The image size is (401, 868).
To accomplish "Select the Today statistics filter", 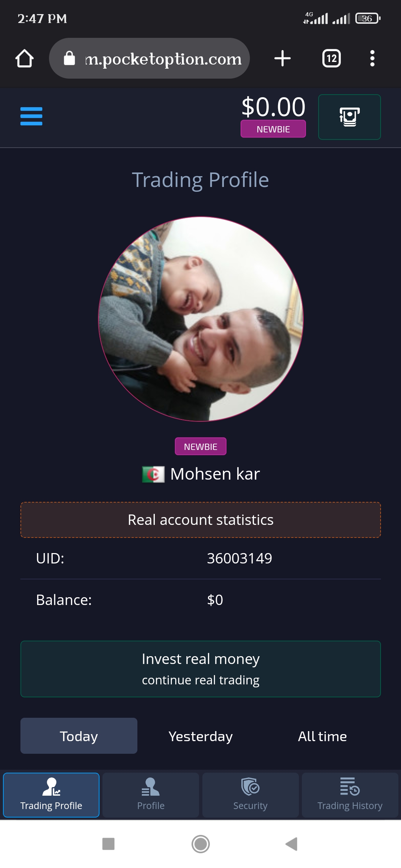I will point(79,736).
